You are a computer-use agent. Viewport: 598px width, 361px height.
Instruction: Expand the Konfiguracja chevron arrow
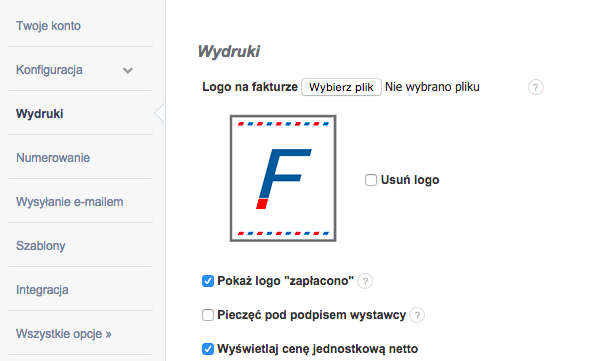click(x=128, y=71)
